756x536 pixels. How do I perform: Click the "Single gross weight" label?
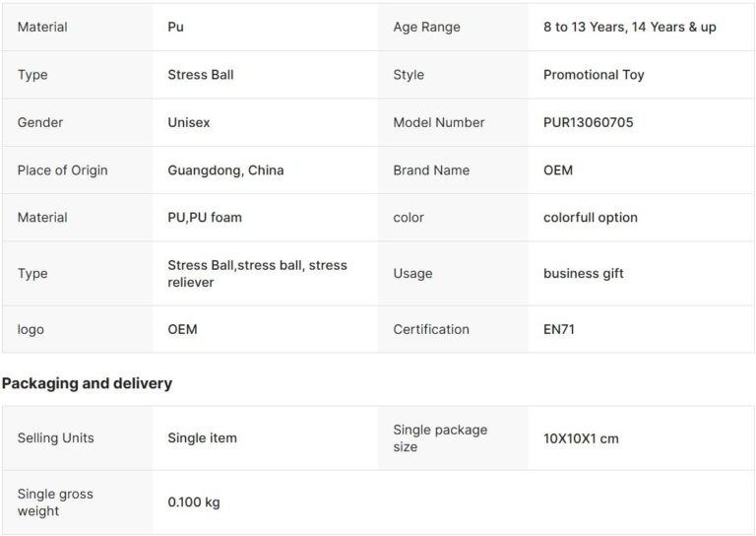point(55,502)
